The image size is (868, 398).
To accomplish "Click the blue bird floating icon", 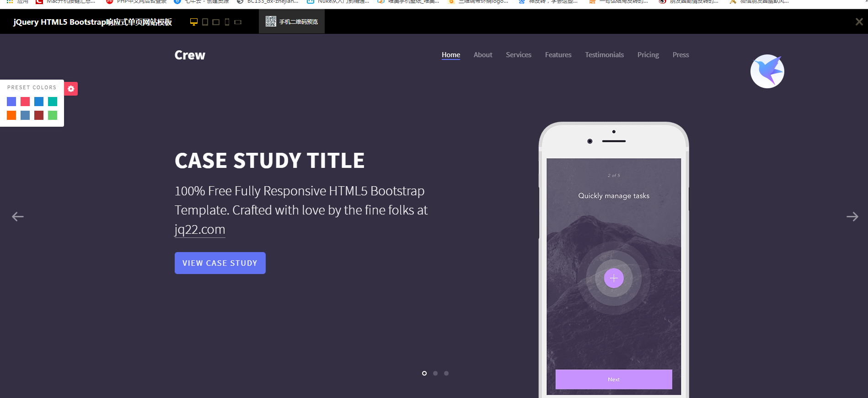I will [767, 71].
